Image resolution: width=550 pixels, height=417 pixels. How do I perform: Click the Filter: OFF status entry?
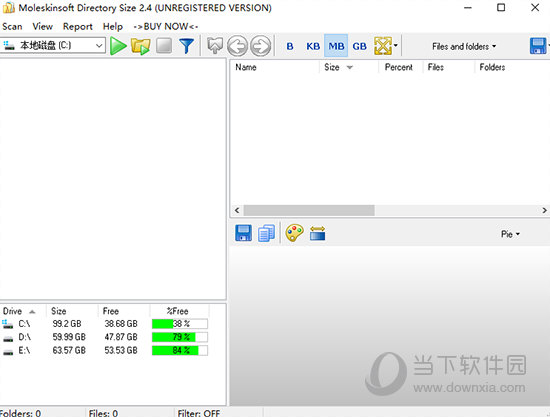[x=199, y=413]
